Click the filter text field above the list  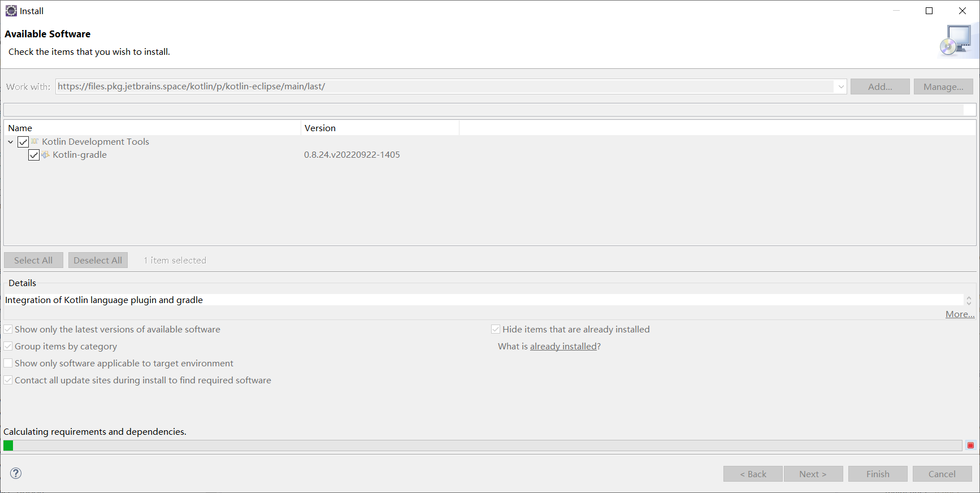(x=489, y=110)
